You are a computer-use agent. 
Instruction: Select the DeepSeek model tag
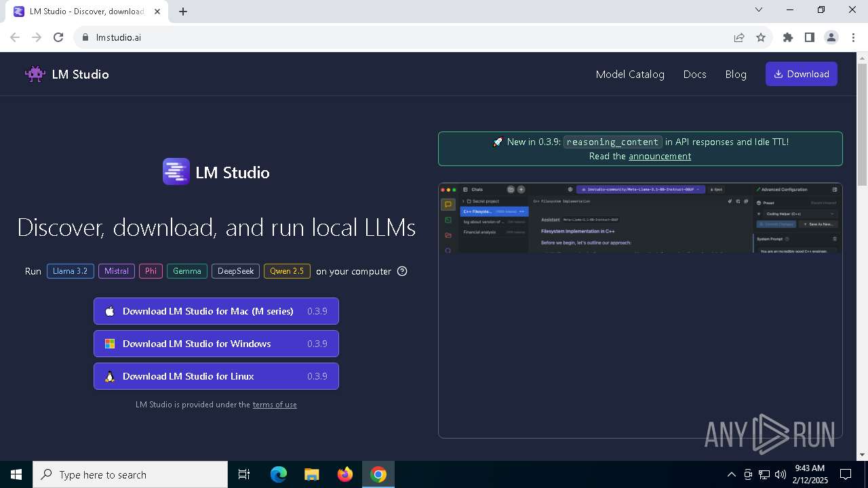click(x=235, y=271)
